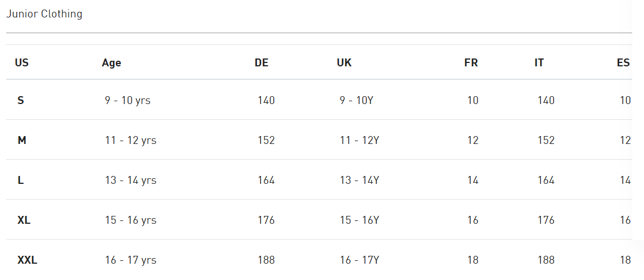Click the 16 - 17 yrs age cell
This screenshot has width=644, height=280.
(x=130, y=260)
